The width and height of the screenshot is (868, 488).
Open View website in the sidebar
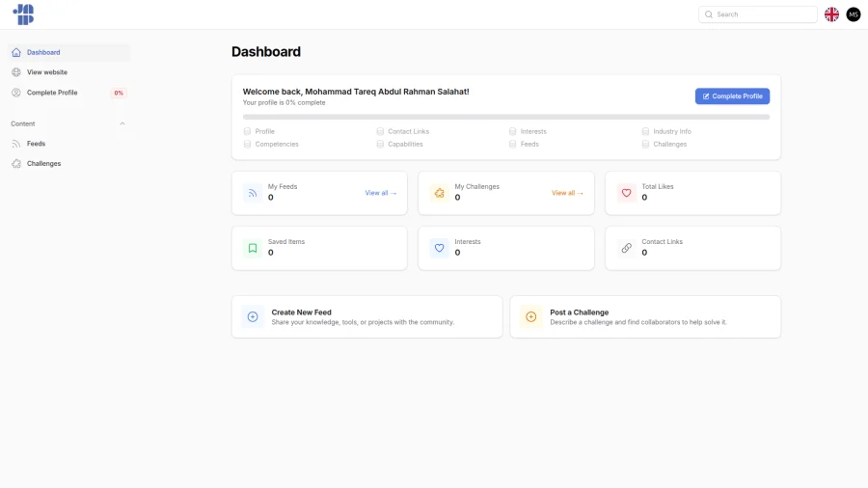coord(69,72)
